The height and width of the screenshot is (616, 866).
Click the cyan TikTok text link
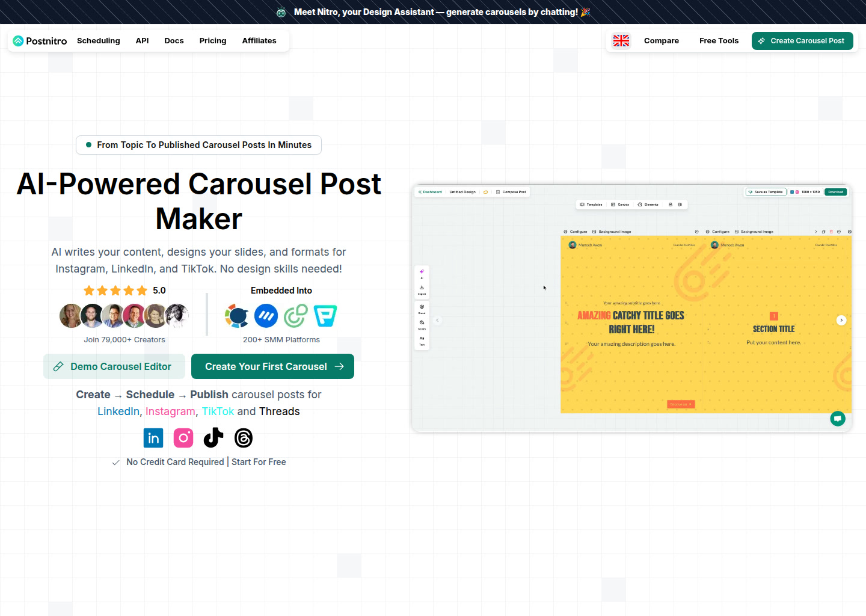(218, 411)
